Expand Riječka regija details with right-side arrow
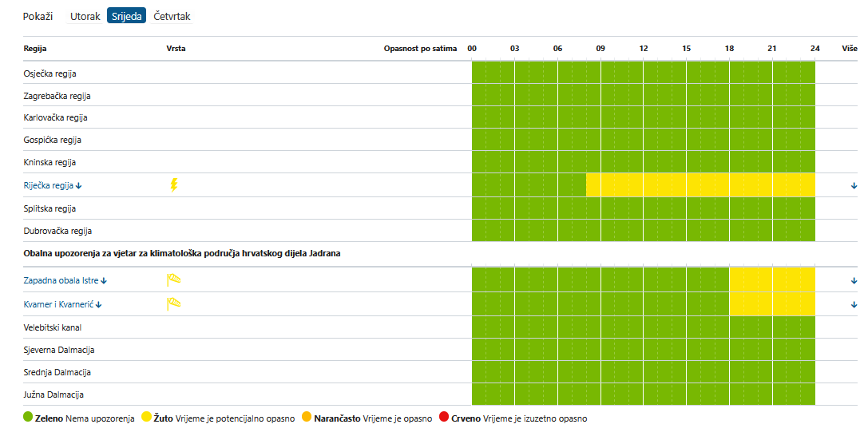Image resolution: width=868 pixels, height=440 pixels. point(854,186)
